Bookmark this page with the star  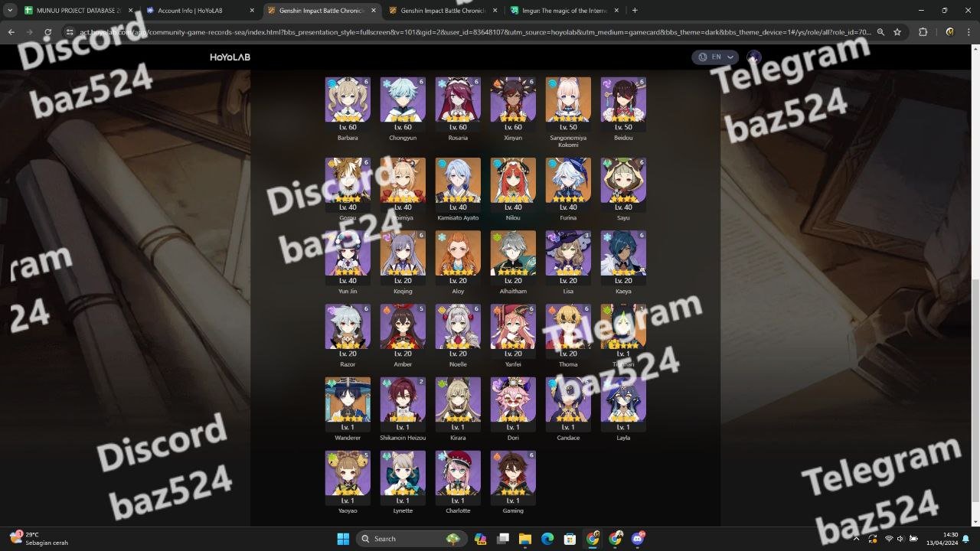point(897,32)
